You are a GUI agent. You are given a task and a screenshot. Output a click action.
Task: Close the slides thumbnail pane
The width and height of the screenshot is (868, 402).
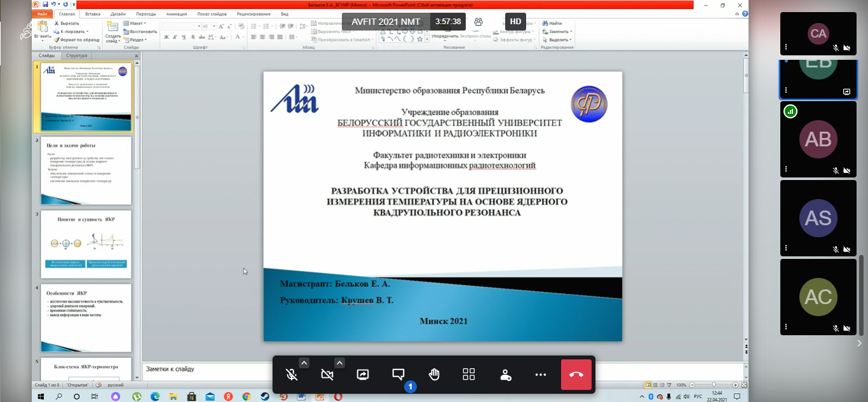click(137, 56)
